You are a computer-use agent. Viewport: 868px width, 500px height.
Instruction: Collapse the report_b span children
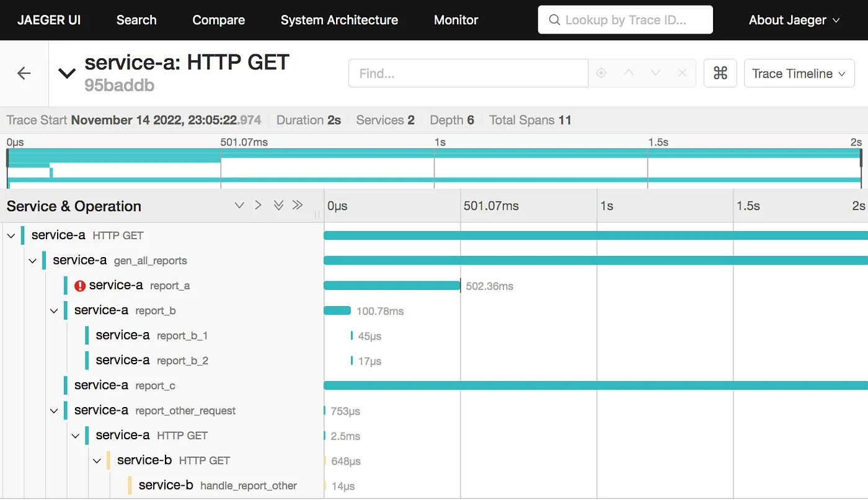(x=54, y=310)
